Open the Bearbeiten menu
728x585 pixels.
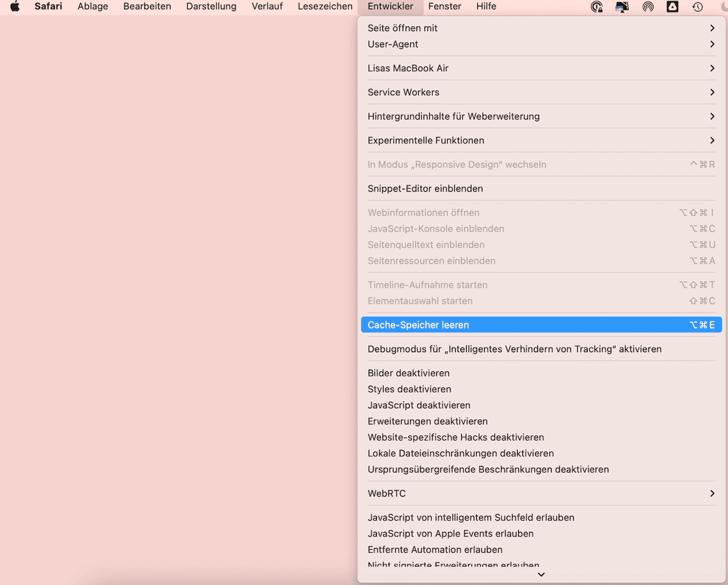(147, 7)
